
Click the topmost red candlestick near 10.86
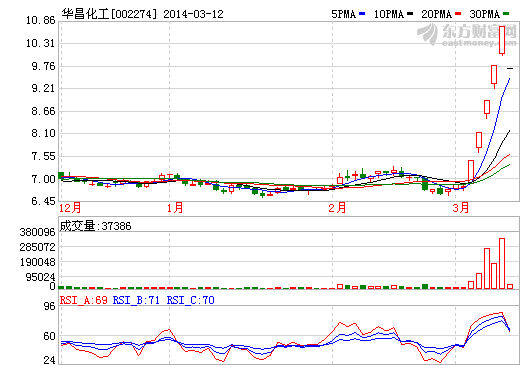tap(502, 40)
